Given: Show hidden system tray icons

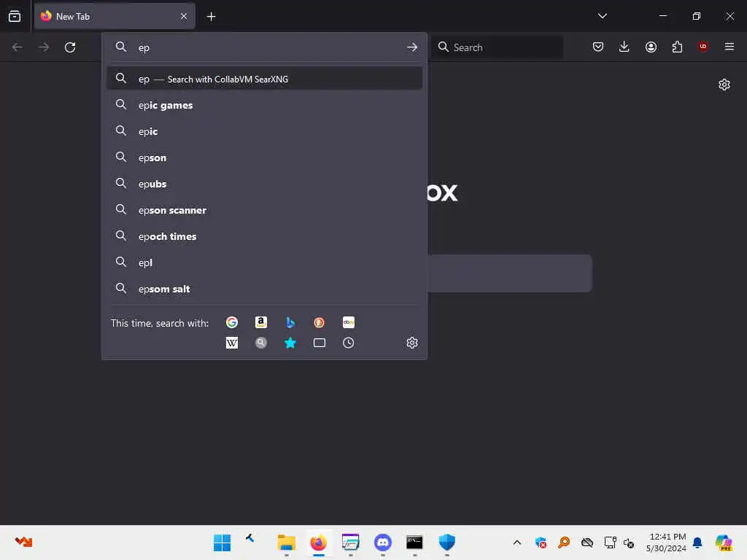Looking at the screenshot, I should point(517,542).
